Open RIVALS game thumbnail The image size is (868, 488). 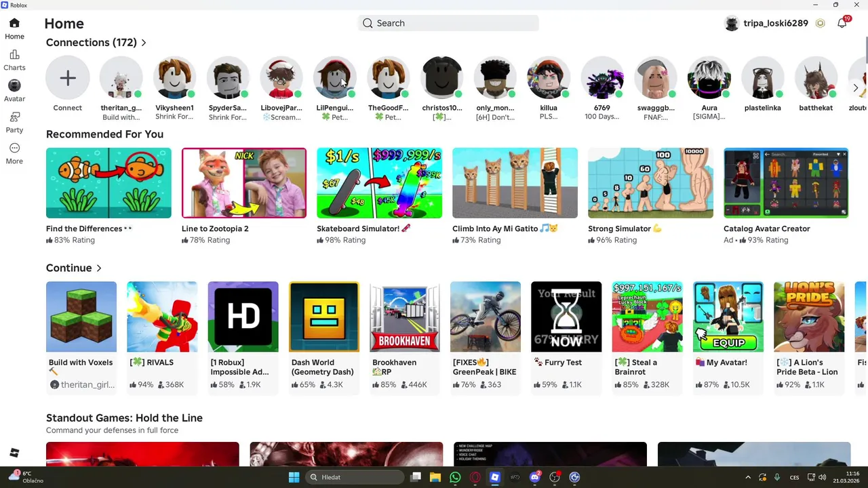tap(162, 317)
